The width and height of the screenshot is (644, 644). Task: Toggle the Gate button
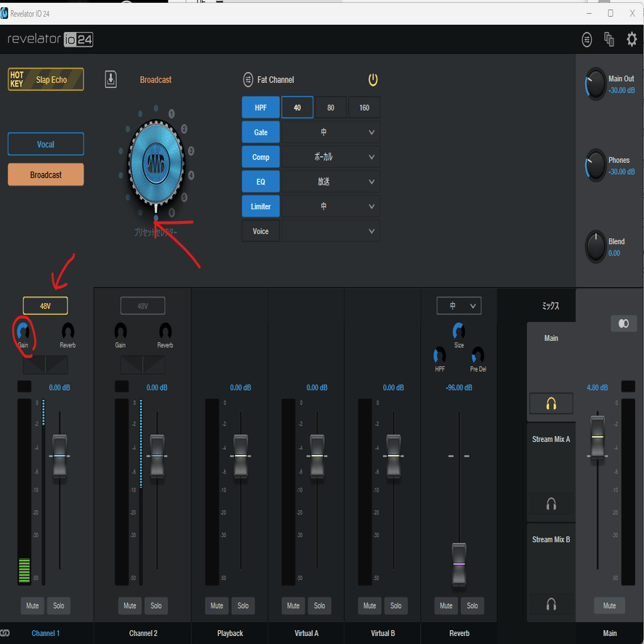(x=261, y=132)
